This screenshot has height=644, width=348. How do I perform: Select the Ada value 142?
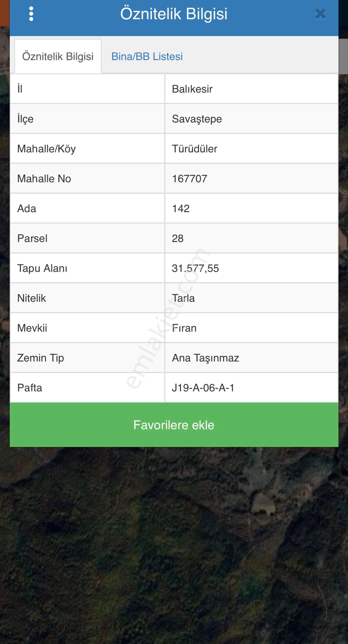click(x=181, y=209)
